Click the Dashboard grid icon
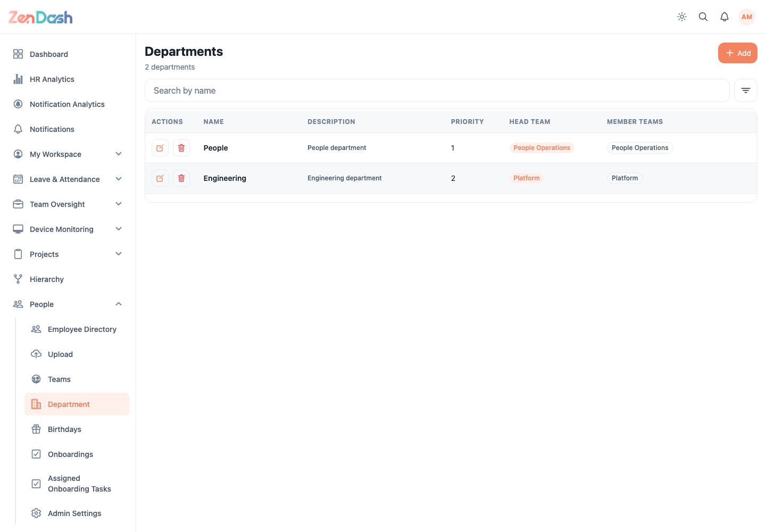766x532 pixels. (x=18, y=54)
